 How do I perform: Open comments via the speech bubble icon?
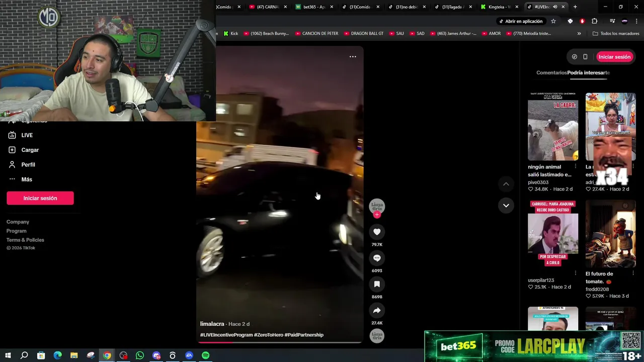point(377,258)
